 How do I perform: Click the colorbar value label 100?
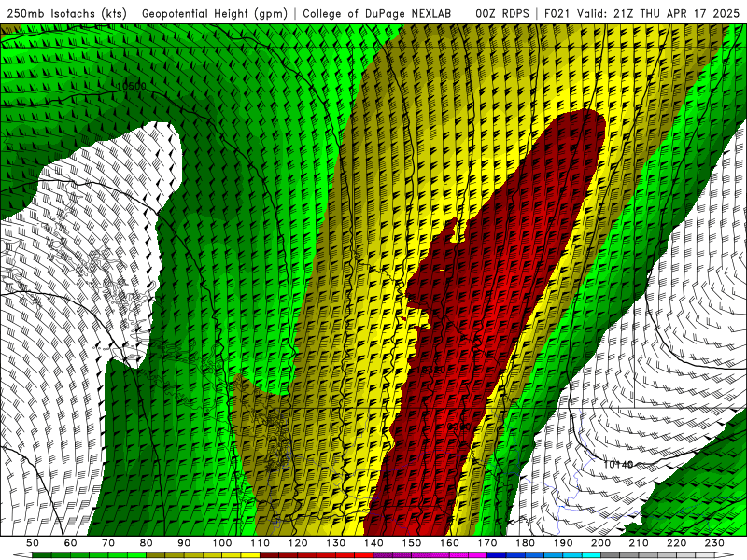pos(222,543)
